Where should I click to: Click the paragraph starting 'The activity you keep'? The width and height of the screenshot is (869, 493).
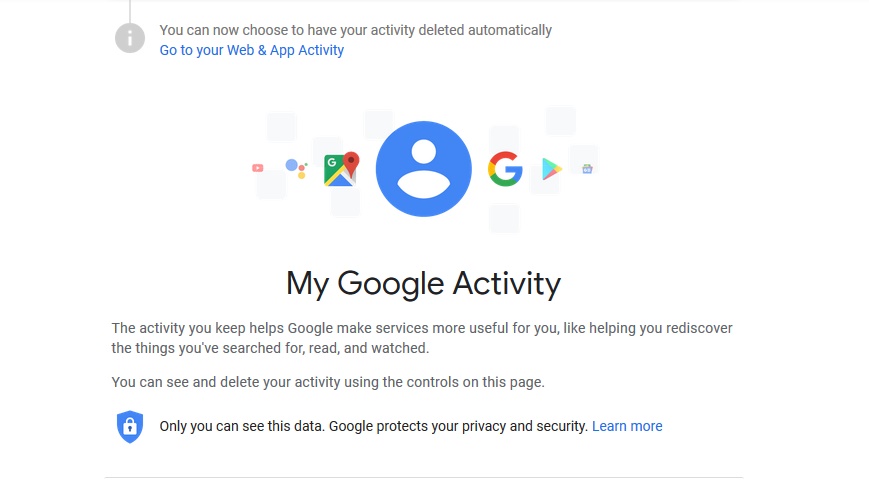[421, 338]
